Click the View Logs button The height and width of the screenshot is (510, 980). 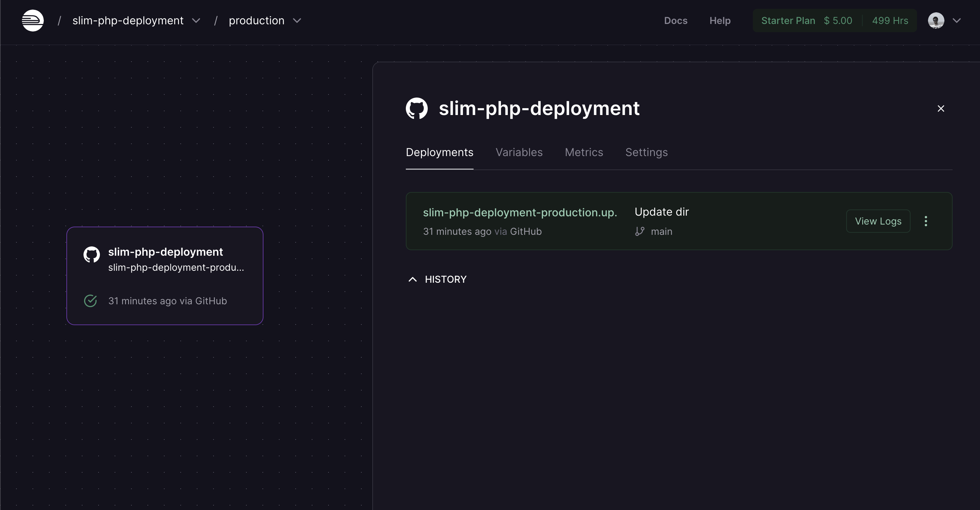(x=878, y=221)
